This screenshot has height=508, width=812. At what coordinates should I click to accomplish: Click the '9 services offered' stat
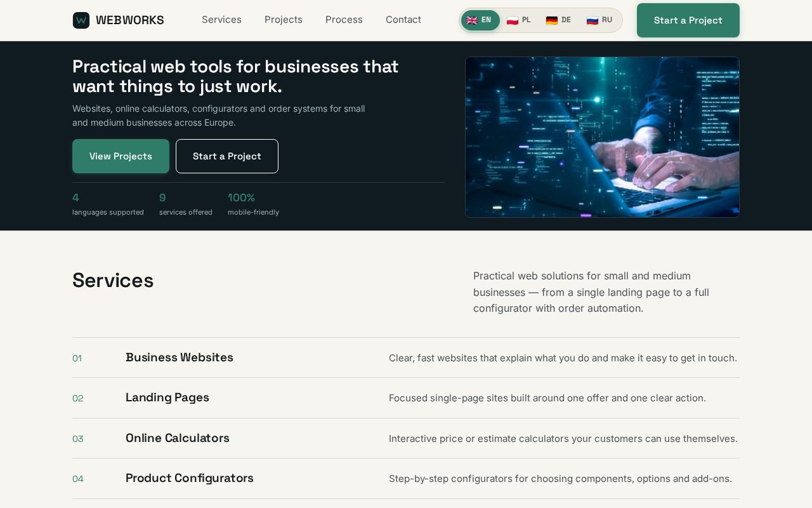pyautogui.click(x=186, y=204)
